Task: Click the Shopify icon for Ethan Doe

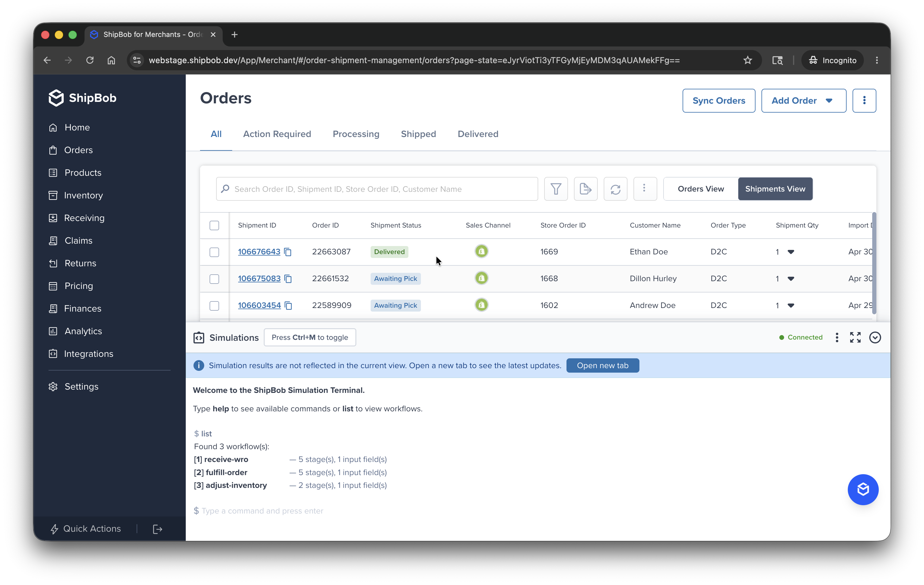Action: [x=481, y=251]
